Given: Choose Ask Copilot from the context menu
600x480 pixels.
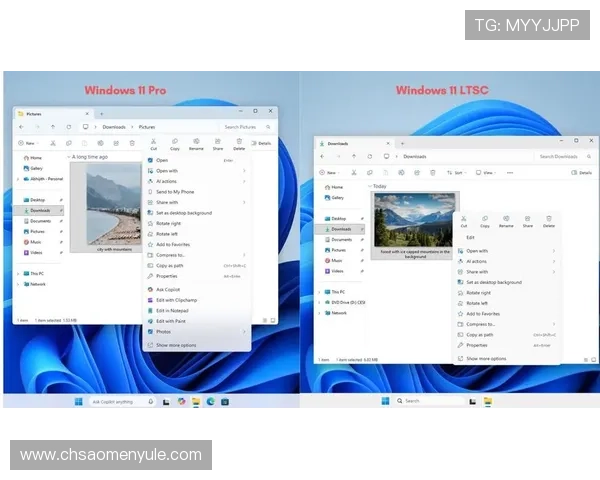Looking at the screenshot, I should click(x=168, y=289).
